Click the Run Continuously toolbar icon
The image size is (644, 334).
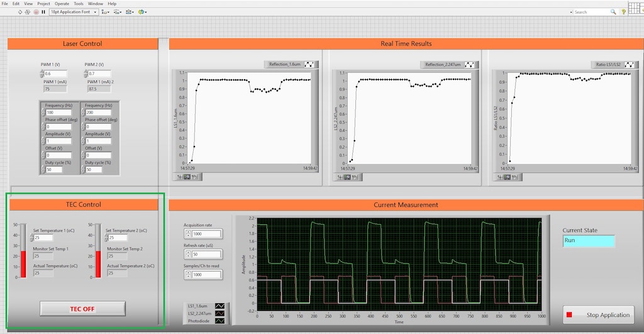pyautogui.click(x=28, y=12)
